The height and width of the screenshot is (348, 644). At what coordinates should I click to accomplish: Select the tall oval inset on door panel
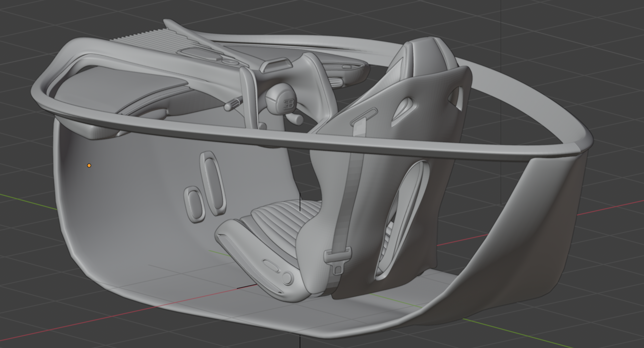(x=212, y=183)
